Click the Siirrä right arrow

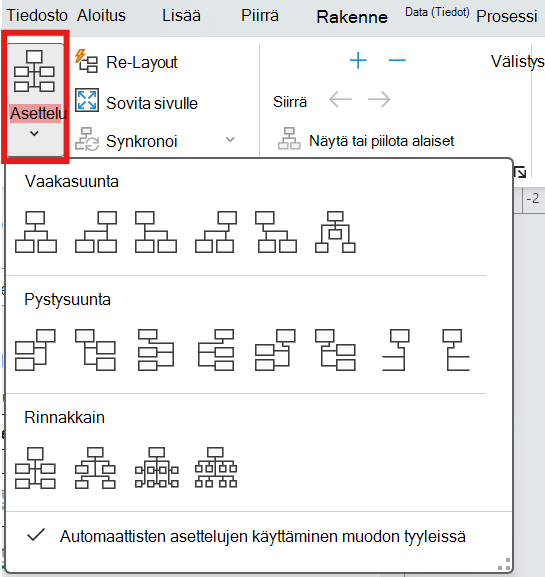point(379,99)
